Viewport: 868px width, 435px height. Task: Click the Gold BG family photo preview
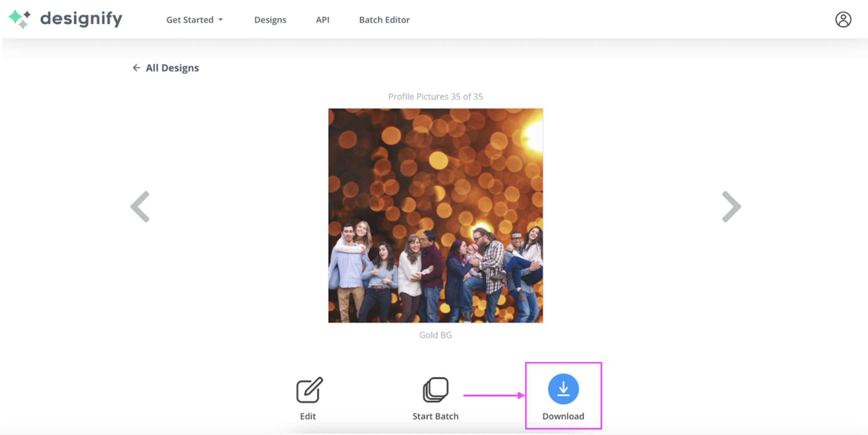tap(435, 215)
